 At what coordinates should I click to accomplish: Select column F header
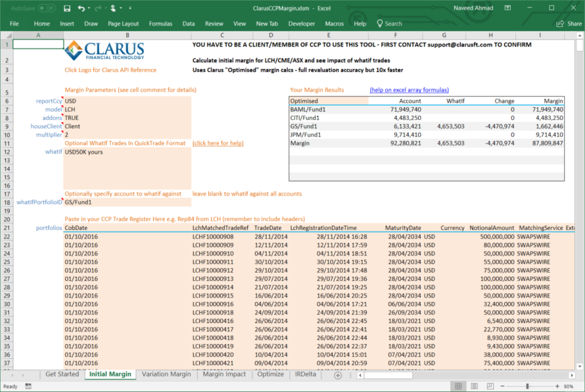click(395, 35)
